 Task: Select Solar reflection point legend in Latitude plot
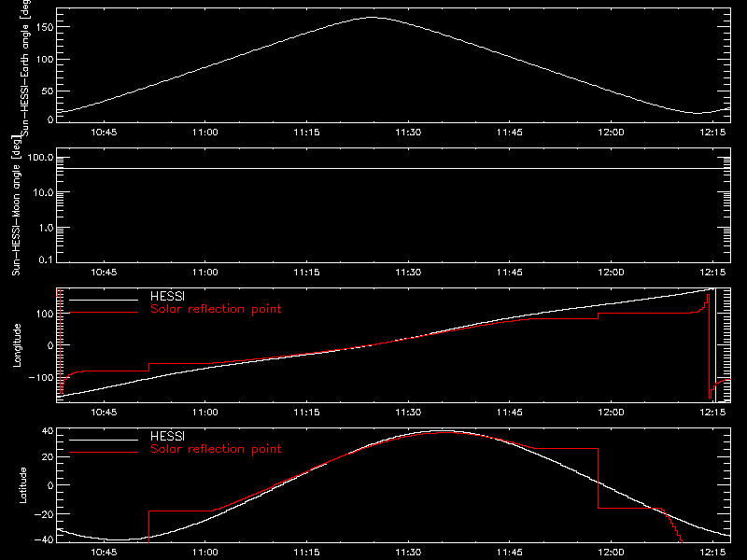216,449
